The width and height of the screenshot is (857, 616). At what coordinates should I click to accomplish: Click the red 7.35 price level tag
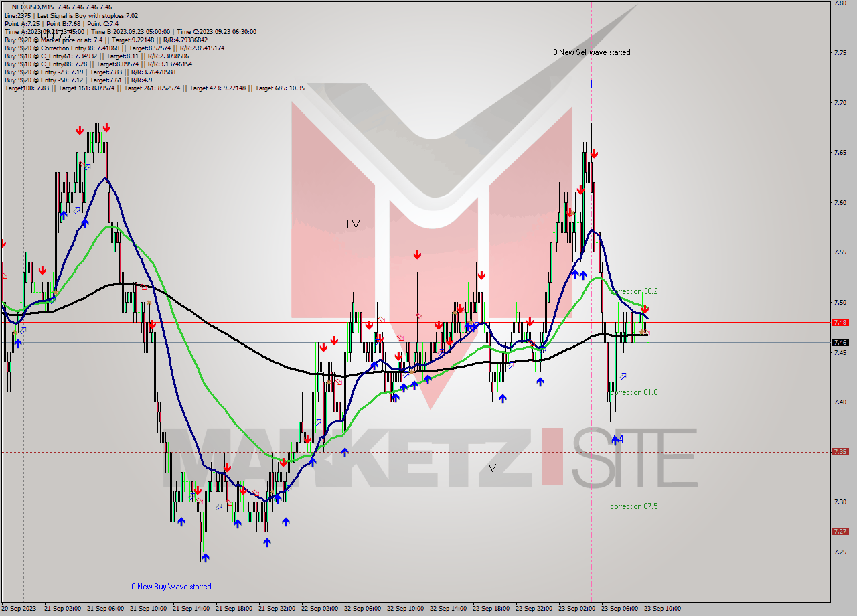click(x=840, y=451)
